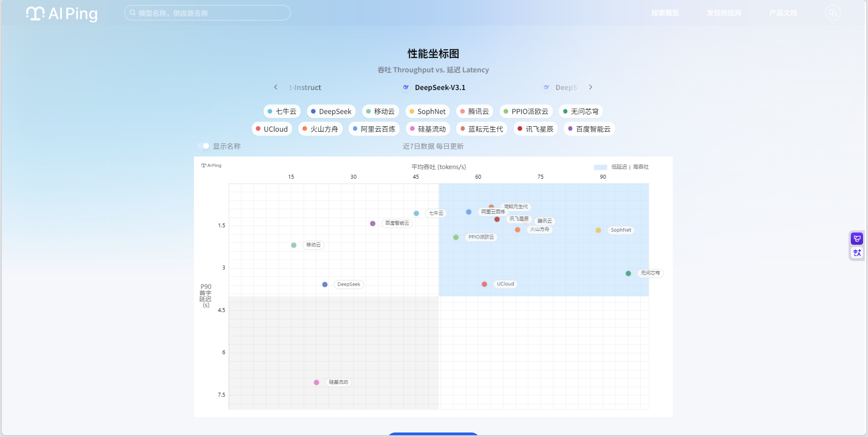Open the 产品文档 menu

pyautogui.click(x=783, y=13)
